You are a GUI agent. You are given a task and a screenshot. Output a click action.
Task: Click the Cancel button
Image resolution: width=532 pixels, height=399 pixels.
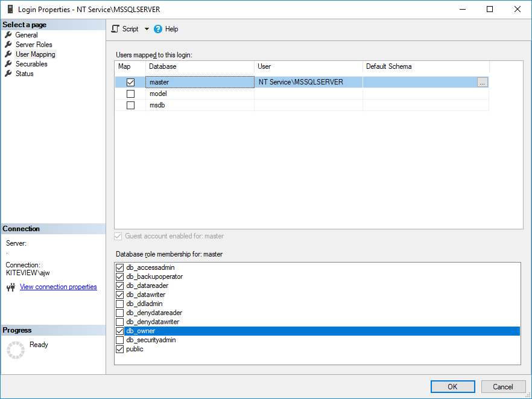tap(503, 387)
